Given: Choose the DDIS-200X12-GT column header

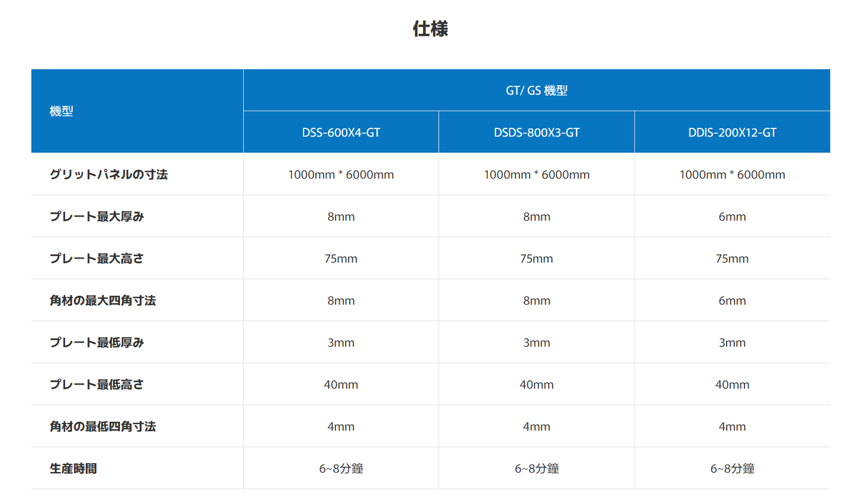Looking at the screenshot, I should 732,133.
